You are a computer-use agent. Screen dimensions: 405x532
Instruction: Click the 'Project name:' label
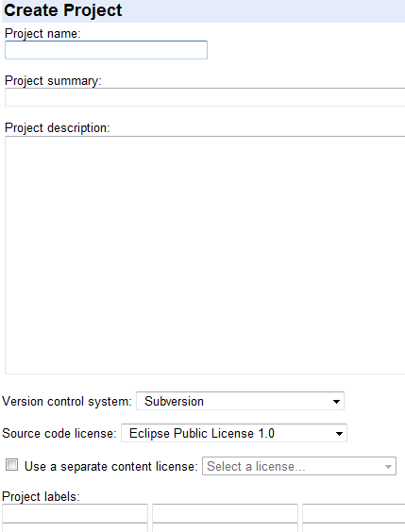pyautogui.click(x=42, y=34)
